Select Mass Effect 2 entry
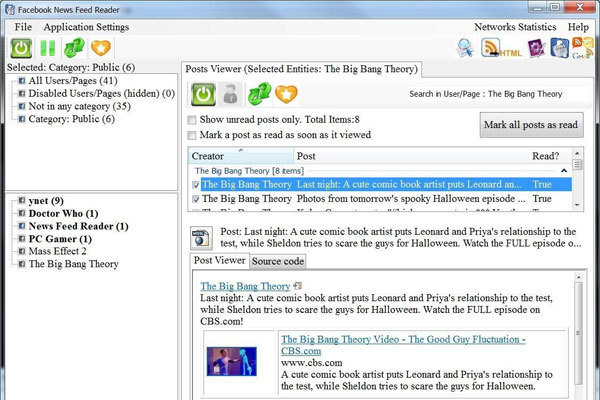 point(57,251)
